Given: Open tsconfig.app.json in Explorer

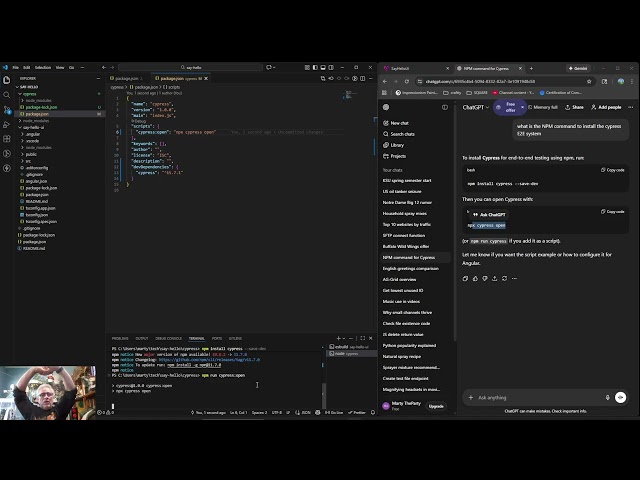Looking at the screenshot, I should (40, 208).
